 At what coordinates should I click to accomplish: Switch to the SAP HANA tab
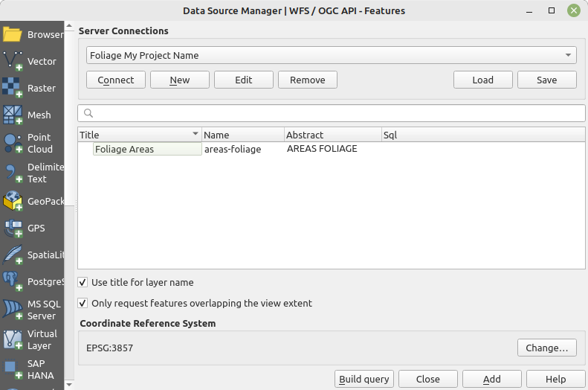tap(13, 369)
